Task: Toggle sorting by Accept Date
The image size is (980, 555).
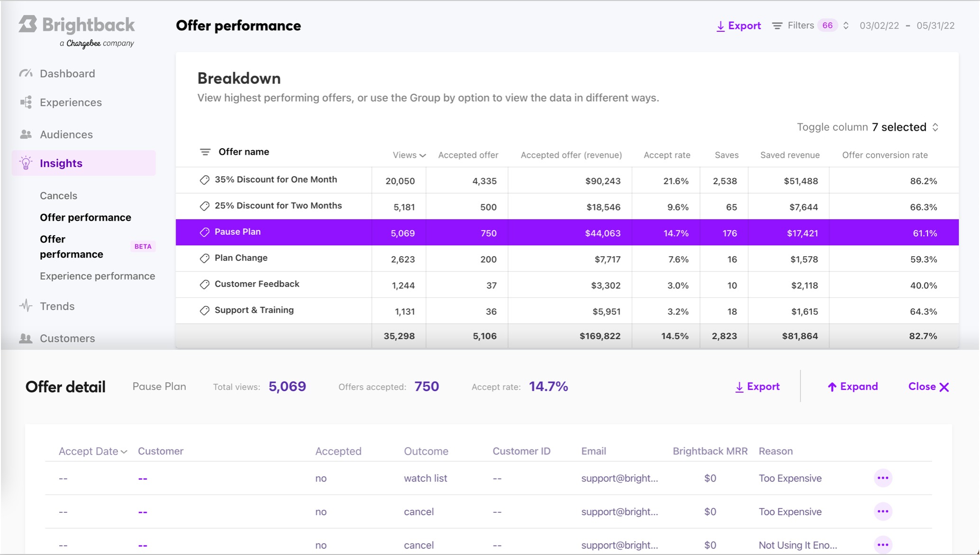Action: click(x=92, y=451)
